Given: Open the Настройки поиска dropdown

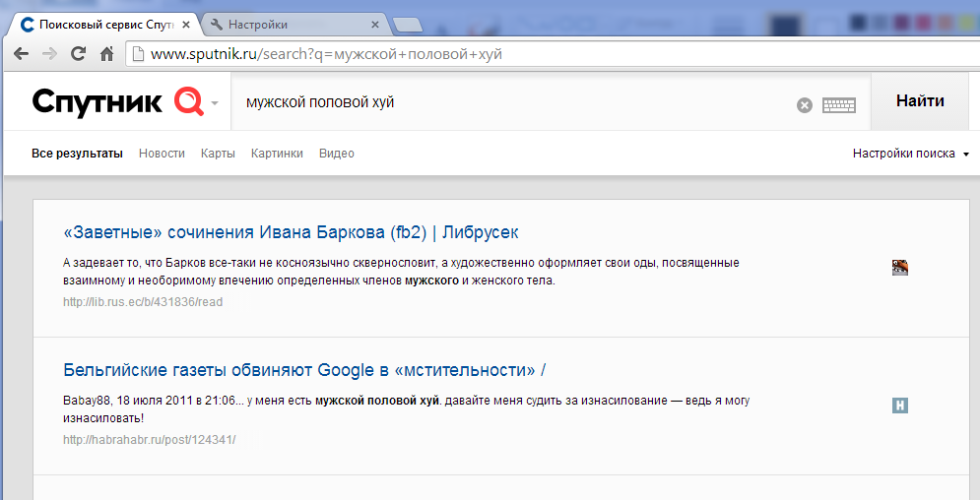Looking at the screenshot, I should pyautogui.click(x=911, y=154).
